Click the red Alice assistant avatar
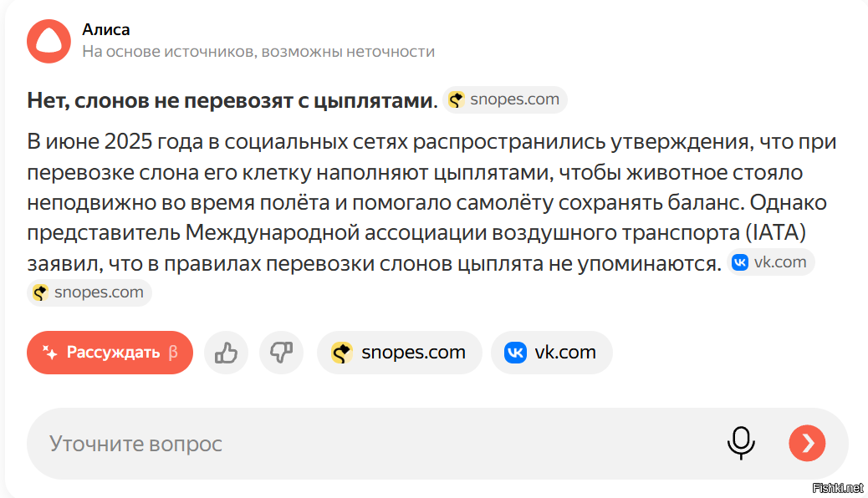Screen dimensions: 868x498 pos(49,42)
